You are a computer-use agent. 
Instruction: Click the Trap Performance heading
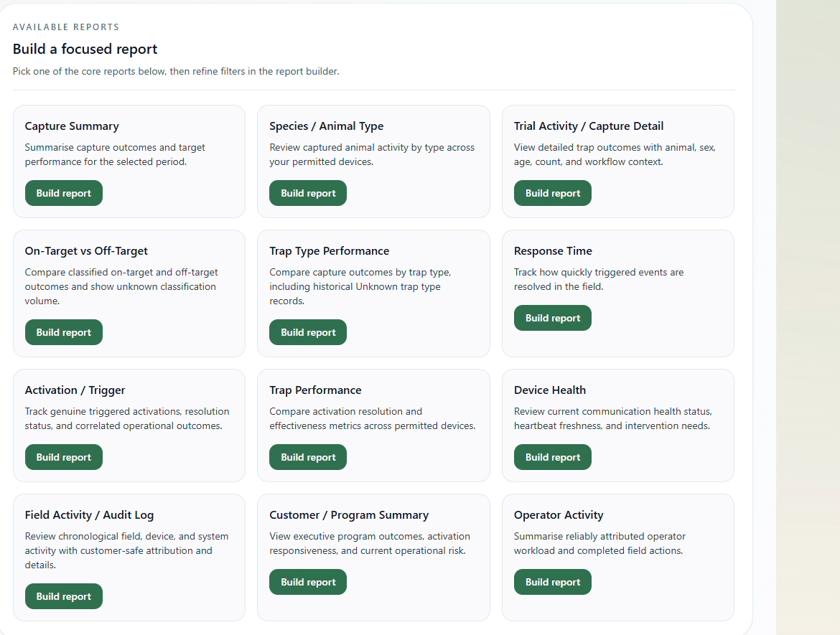tap(315, 390)
